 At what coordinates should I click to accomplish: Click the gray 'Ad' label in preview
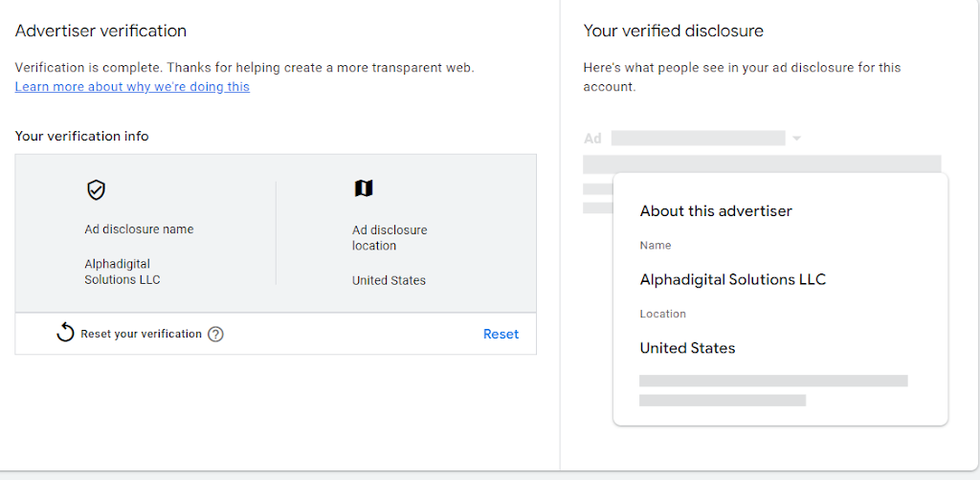592,138
